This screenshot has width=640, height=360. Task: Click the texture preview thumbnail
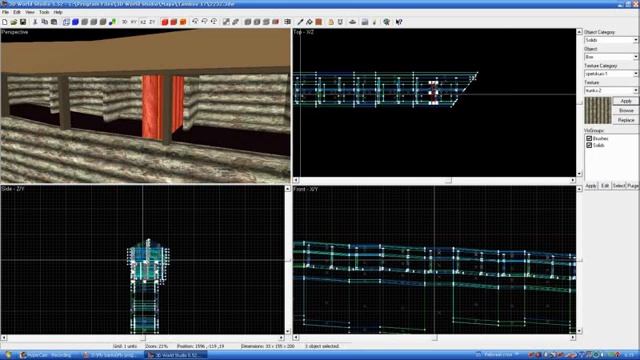(x=598, y=110)
